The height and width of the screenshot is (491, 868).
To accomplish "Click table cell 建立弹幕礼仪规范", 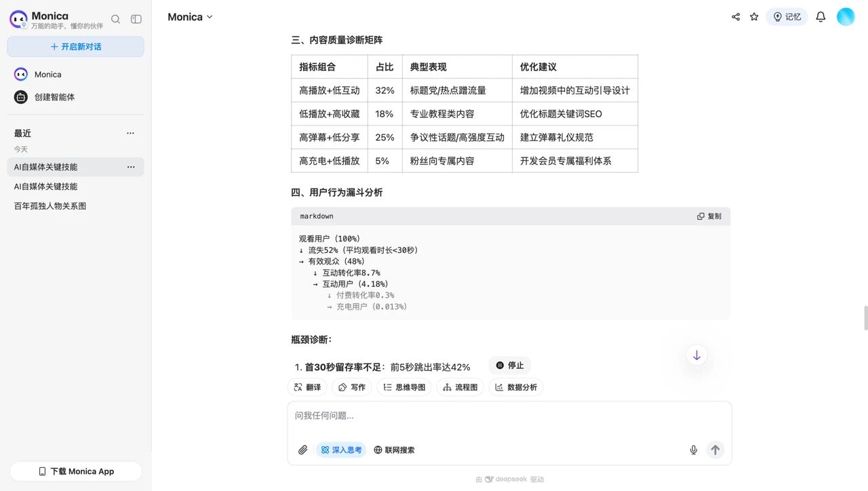I will click(x=575, y=137).
